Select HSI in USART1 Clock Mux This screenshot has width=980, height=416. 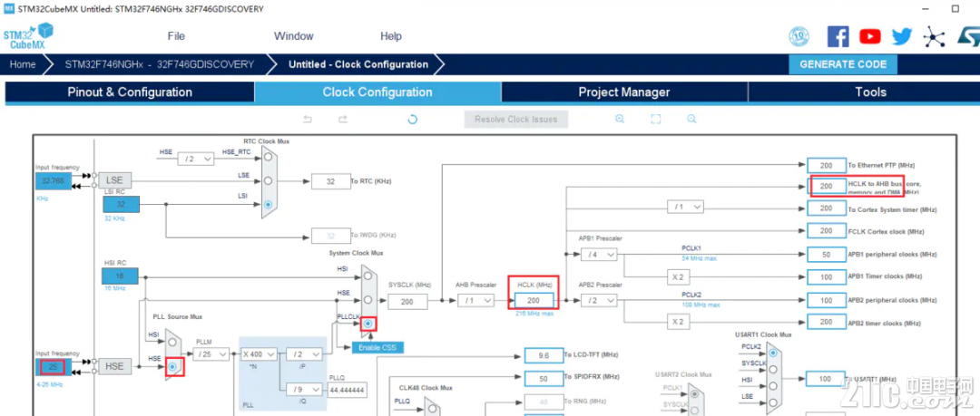[773, 386]
